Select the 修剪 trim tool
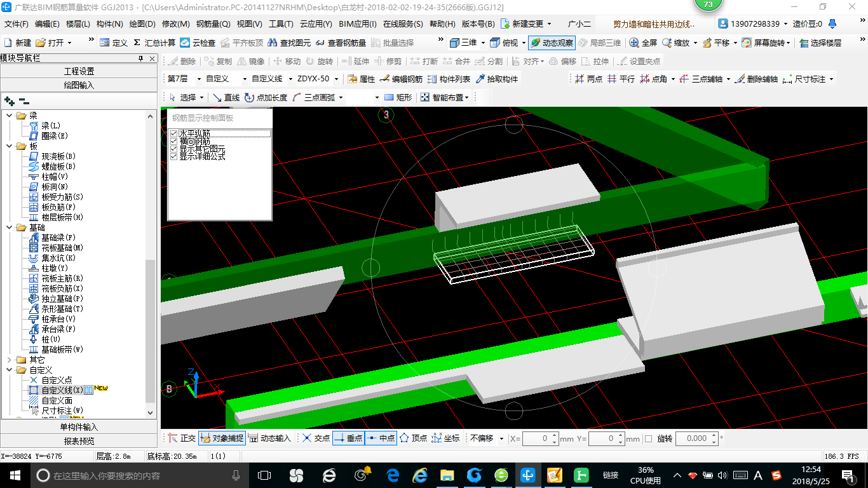This screenshot has height=488, width=868. pyautogui.click(x=388, y=62)
